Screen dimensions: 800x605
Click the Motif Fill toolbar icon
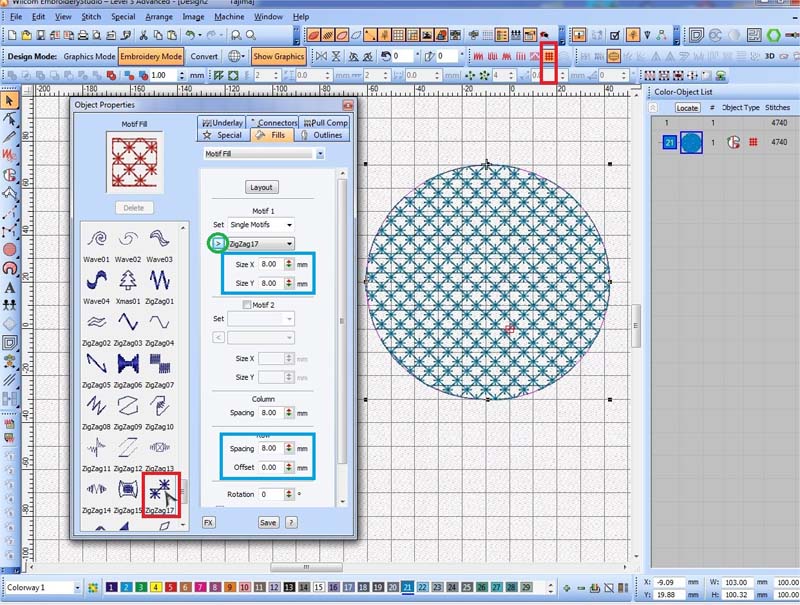pos(548,56)
